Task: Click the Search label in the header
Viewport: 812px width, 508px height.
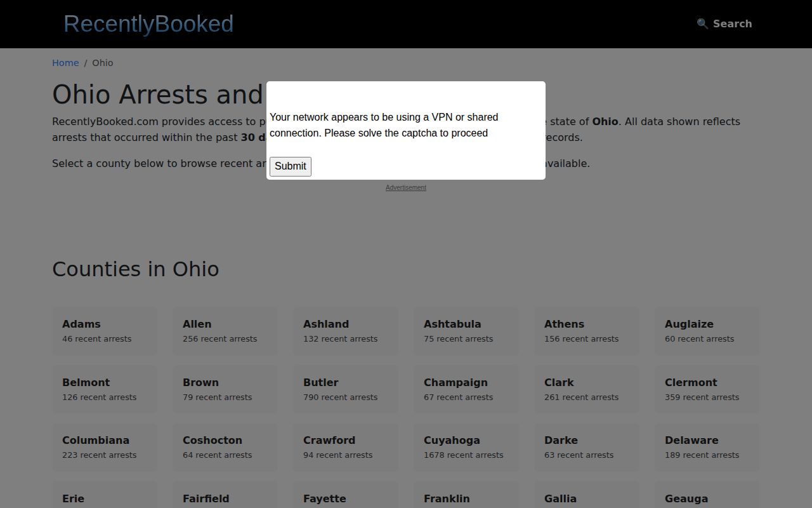Action: pyautogui.click(x=732, y=23)
